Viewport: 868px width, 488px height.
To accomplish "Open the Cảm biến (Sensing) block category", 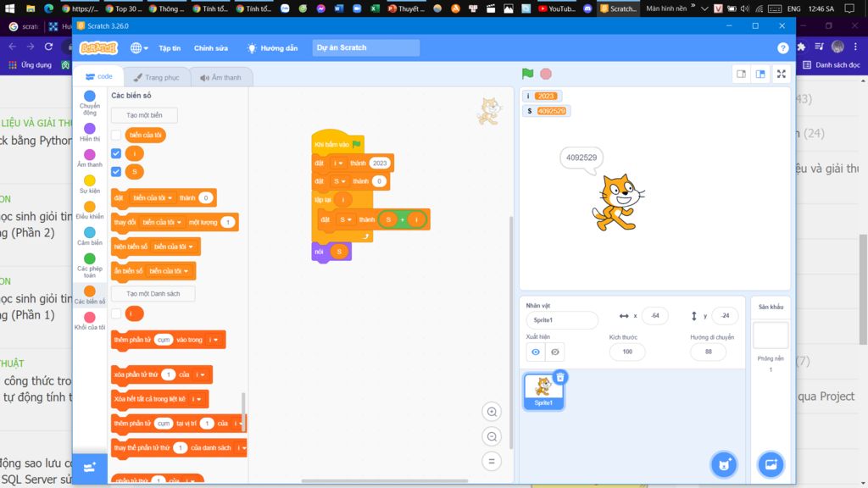I will tap(90, 236).
